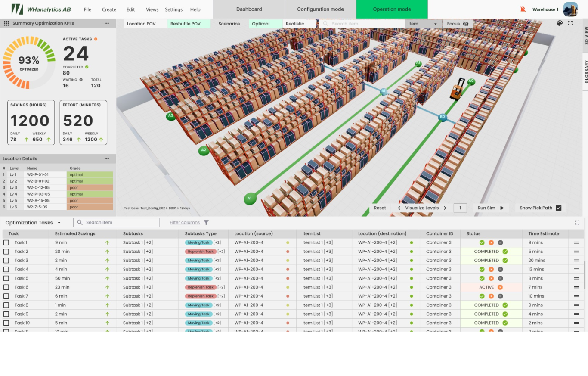Image resolution: width=588 pixels, height=376 pixels.
Task: Expand the Optimization Tasks table fullscreen
Action: tap(577, 223)
